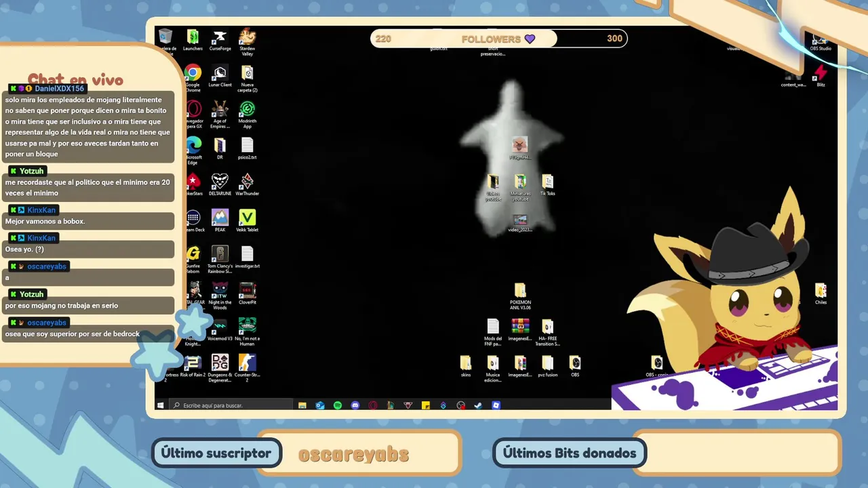Open Veikk Tablet shortcut

pyautogui.click(x=248, y=220)
